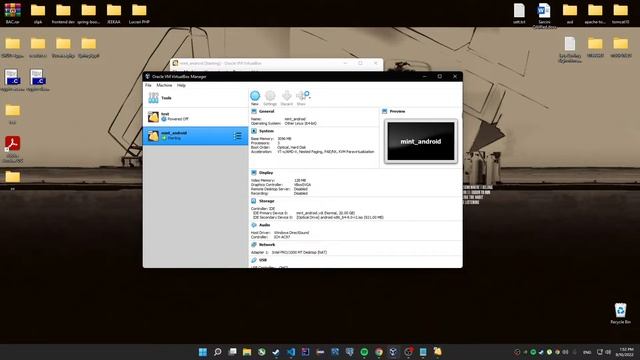Click the background mint_android VM window title bar
This screenshot has height=360, width=640.
[x=276, y=63]
